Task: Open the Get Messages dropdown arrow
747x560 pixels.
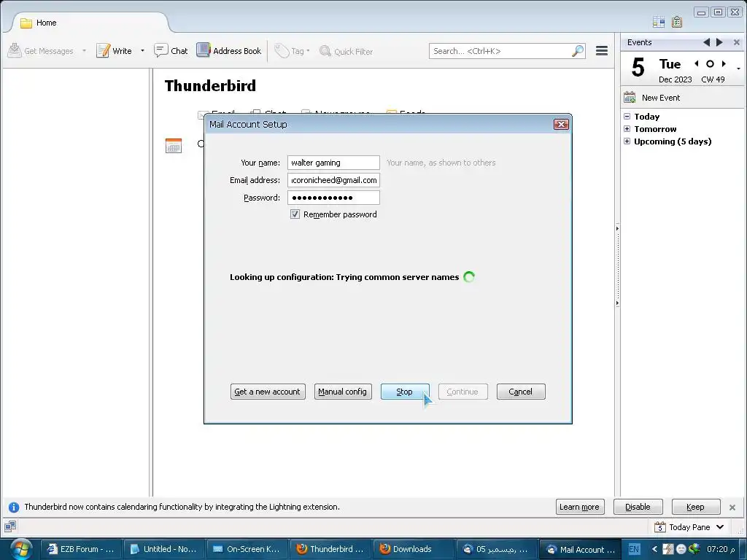Action: [85, 51]
